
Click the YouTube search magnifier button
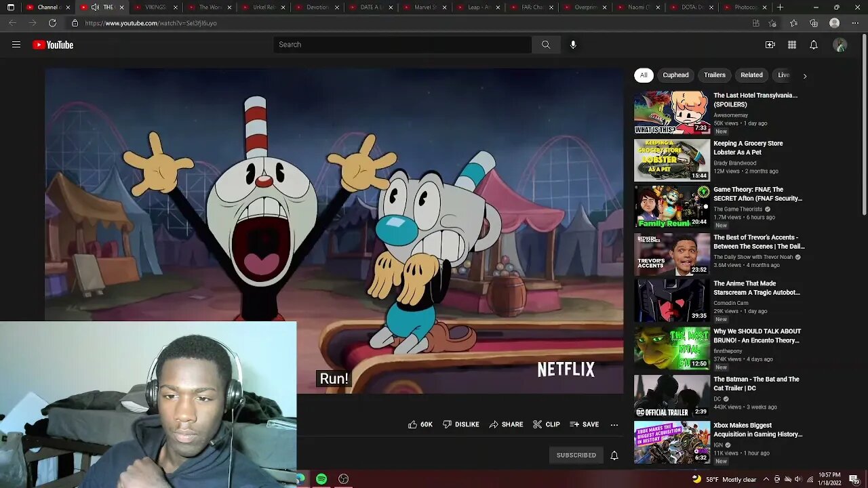point(546,45)
